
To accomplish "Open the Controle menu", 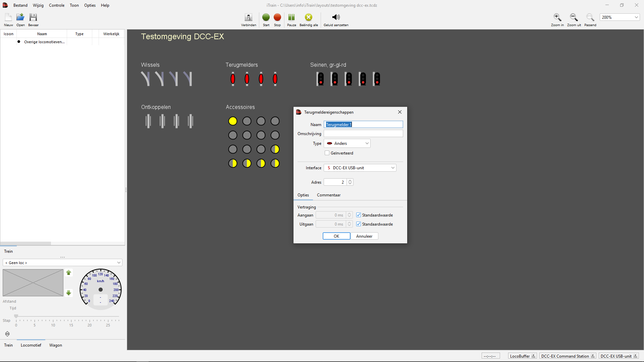I will point(56,5).
